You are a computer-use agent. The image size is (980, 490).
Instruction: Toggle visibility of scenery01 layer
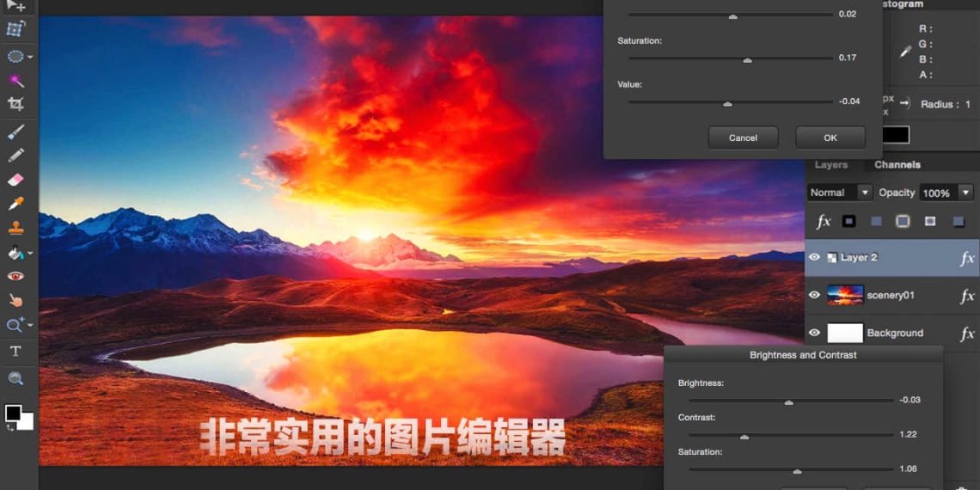(x=814, y=295)
